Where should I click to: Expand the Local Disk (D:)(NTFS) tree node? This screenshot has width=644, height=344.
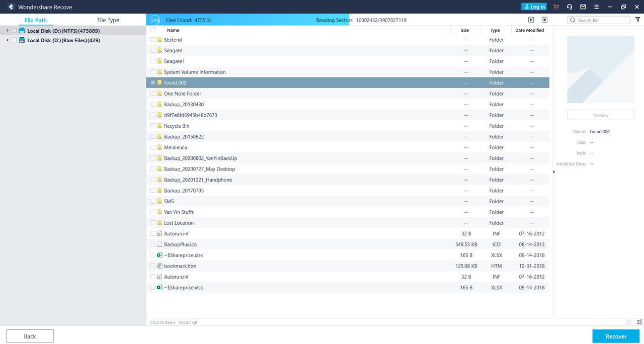(7, 31)
